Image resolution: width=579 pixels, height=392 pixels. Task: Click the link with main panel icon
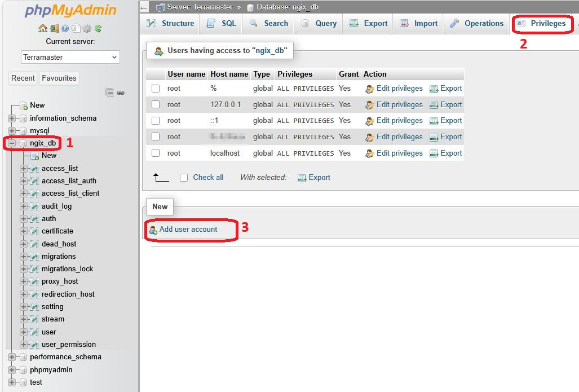tap(121, 93)
